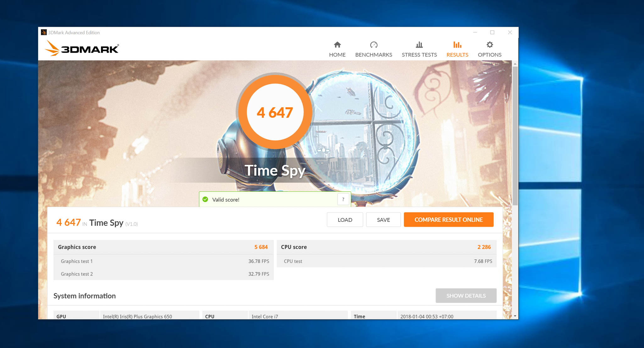
Task: Click the Intel Core i7 CPU value
Action: [265, 317]
